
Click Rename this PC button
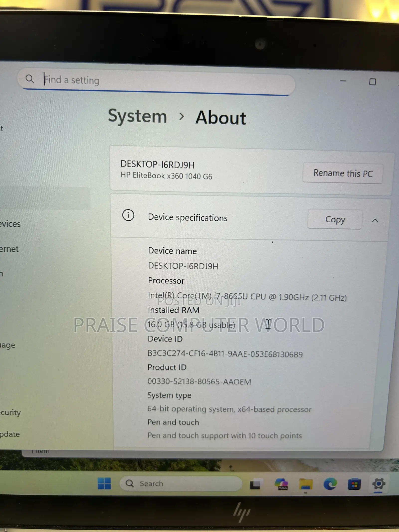click(343, 173)
